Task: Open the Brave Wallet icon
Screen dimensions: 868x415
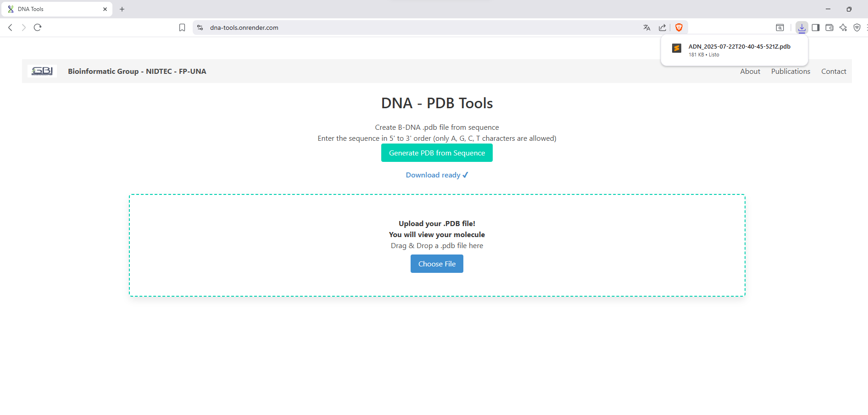Action: 829,28
